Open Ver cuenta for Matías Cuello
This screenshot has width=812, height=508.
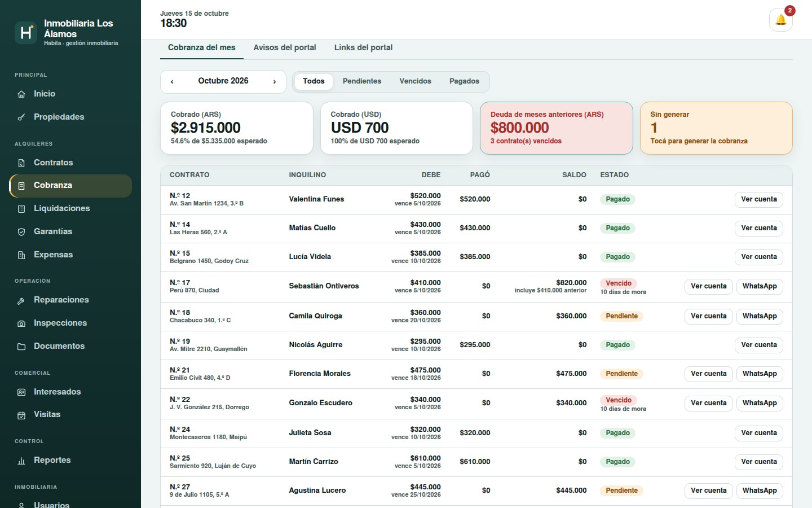tap(759, 229)
